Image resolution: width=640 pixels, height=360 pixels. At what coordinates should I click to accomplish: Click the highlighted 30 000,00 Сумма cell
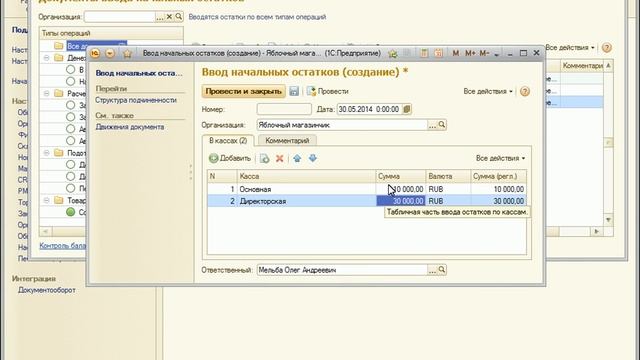[x=400, y=201]
